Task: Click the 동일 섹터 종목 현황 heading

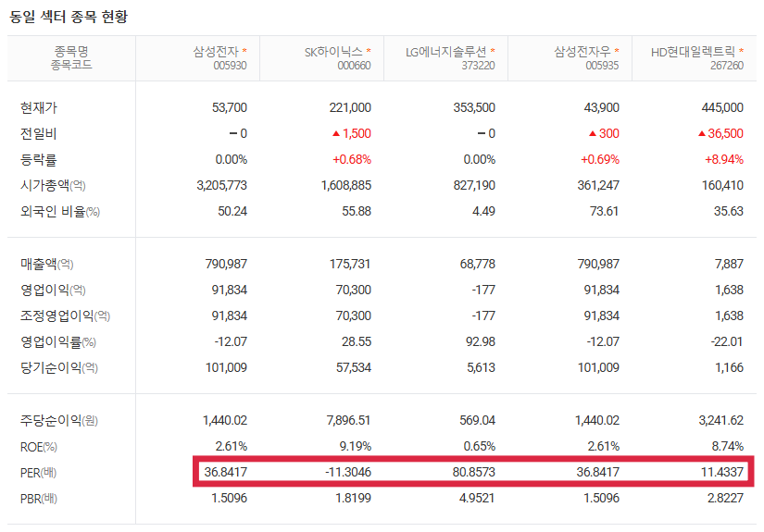Action: tap(69, 17)
